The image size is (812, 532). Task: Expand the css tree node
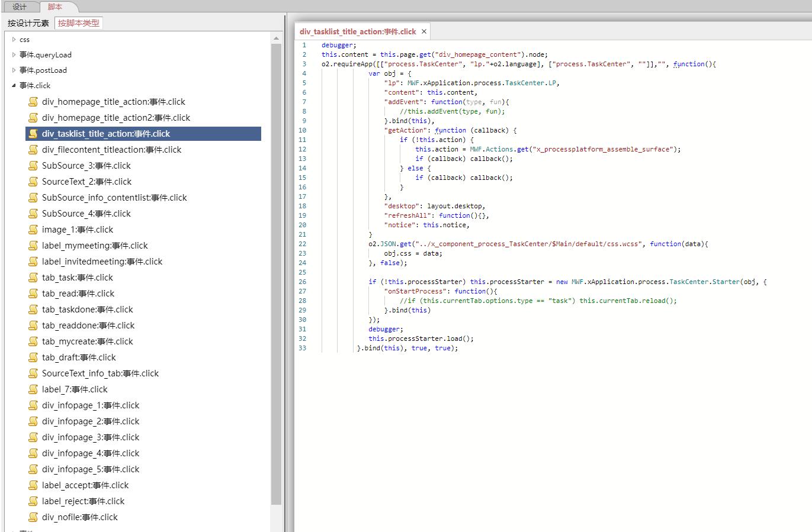pyautogui.click(x=14, y=40)
